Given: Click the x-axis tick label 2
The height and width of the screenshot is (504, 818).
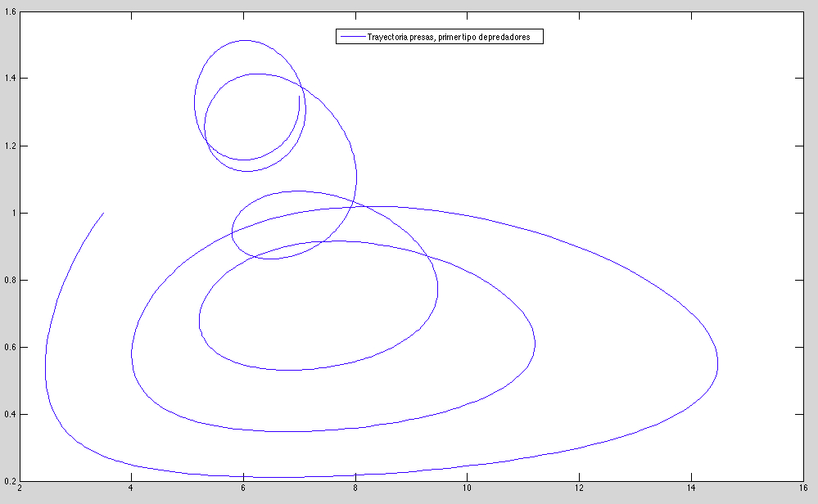Looking at the screenshot, I should pyautogui.click(x=19, y=491).
